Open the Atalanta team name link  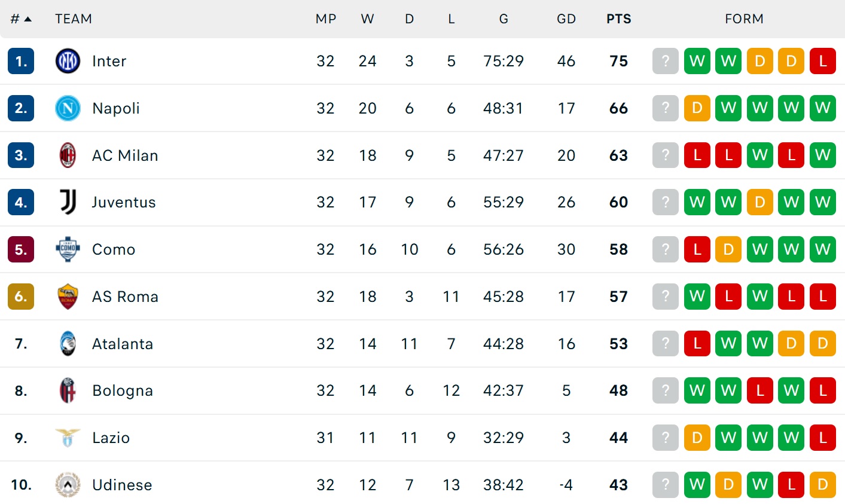click(123, 344)
